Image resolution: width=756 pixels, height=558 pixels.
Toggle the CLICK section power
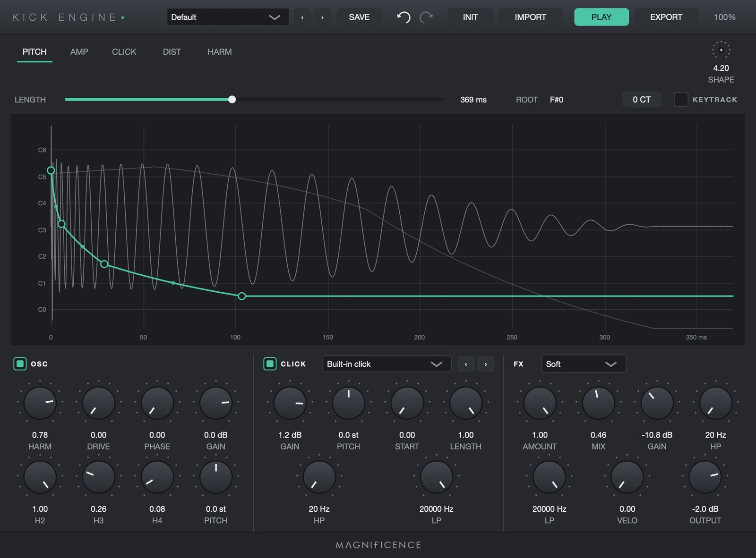tap(270, 364)
